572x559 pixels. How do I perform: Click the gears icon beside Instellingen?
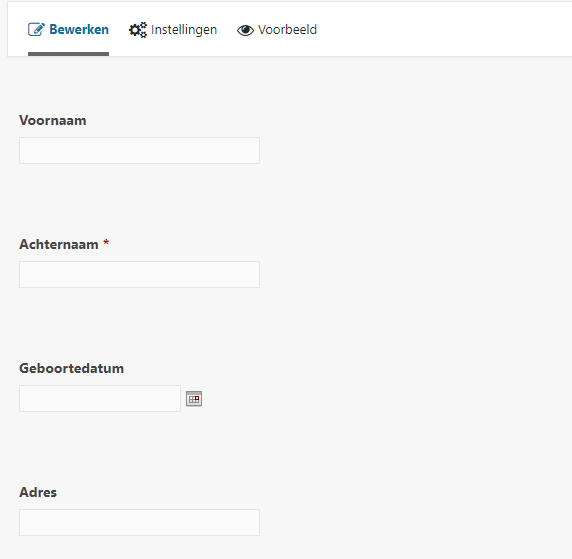click(138, 30)
